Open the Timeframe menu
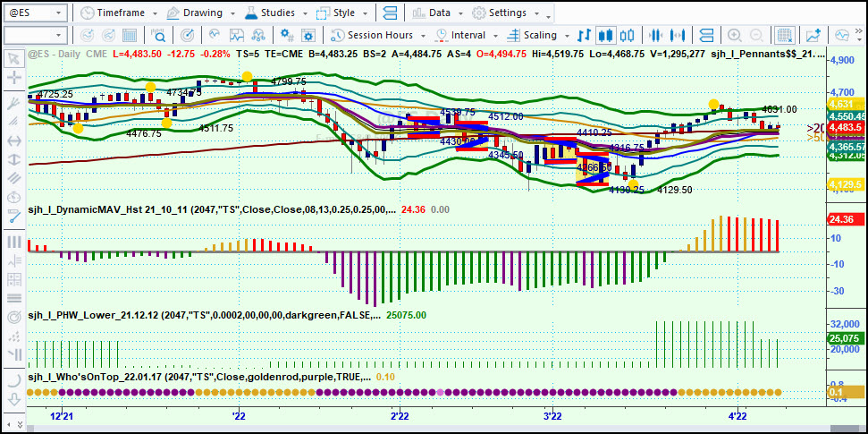 coord(113,13)
